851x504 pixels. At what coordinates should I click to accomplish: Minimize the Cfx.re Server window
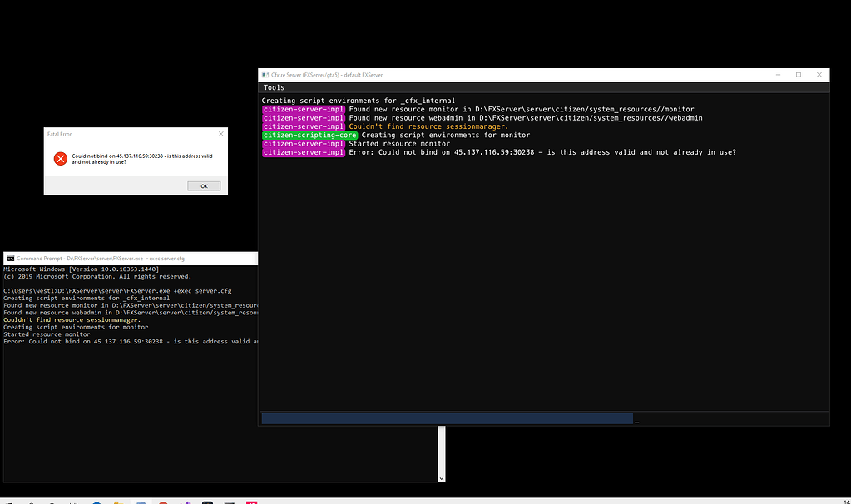[x=778, y=75]
